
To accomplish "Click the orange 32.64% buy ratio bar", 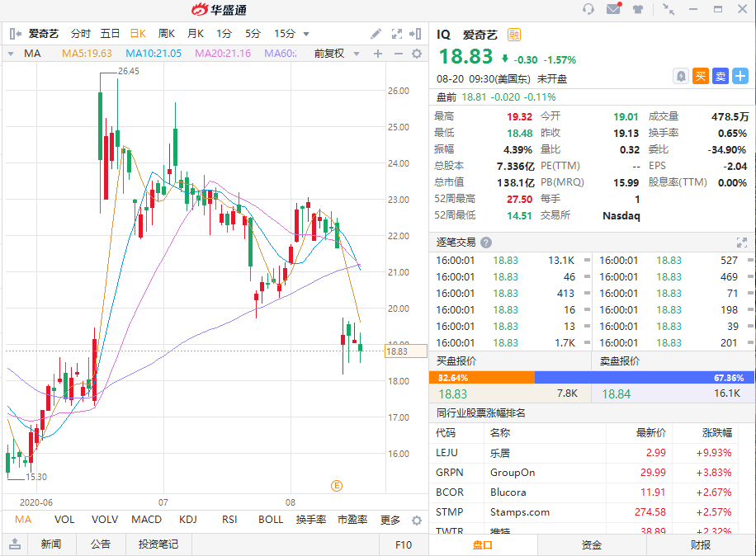I will click(x=482, y=377).
